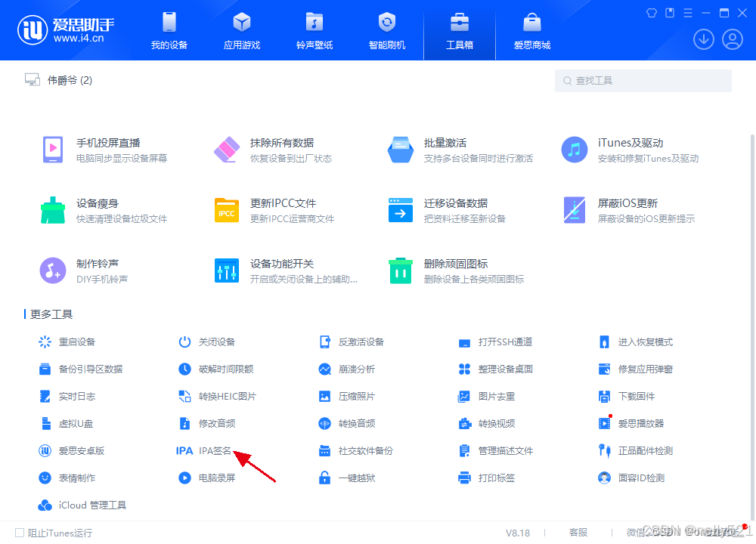Open 图片去重 tool
The height and width of the screenshot is (544, 756).
pyautogui.click(x=486, y=397)
